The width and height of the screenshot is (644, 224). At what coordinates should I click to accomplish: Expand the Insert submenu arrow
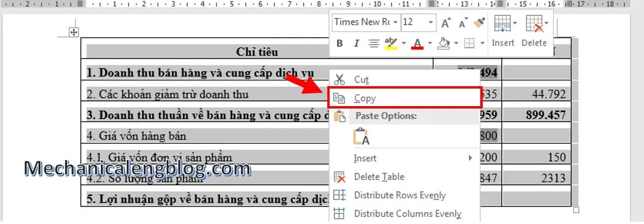pyautogui.click(x=470, y=158)
